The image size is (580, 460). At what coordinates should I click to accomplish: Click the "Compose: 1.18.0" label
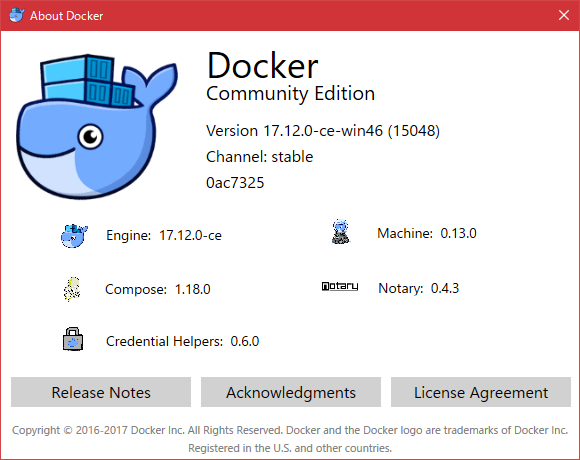pyautogui.click(x=158, y=289)
